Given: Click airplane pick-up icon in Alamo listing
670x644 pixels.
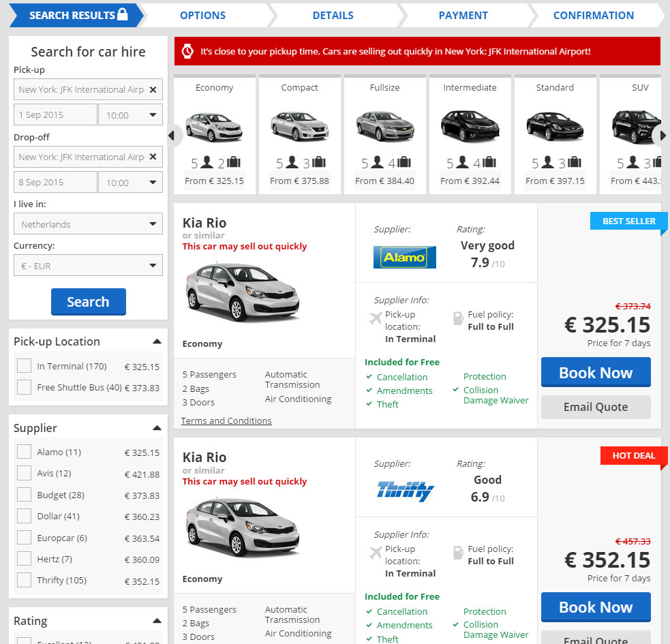Looking at the screenshot, I should 375,318.
